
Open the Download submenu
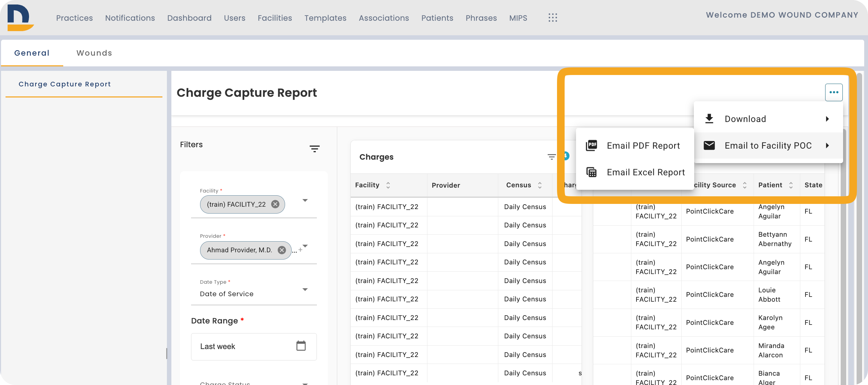768,119
